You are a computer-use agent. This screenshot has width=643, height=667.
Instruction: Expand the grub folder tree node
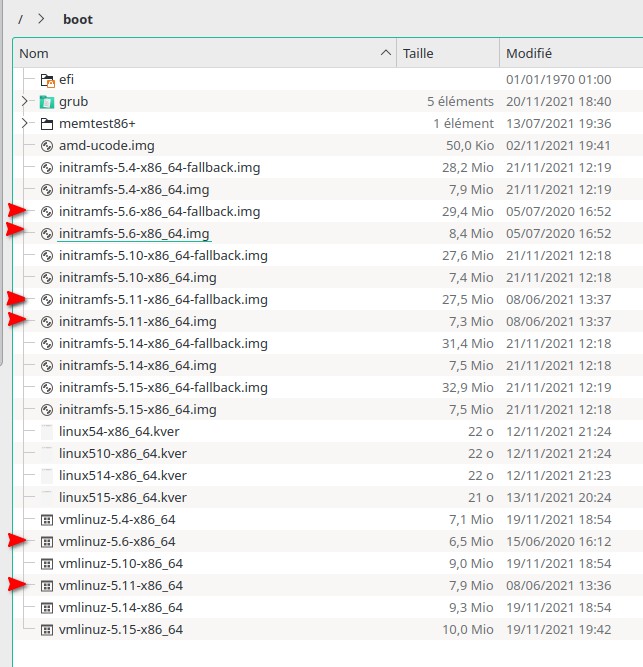[x=25, y=101]
